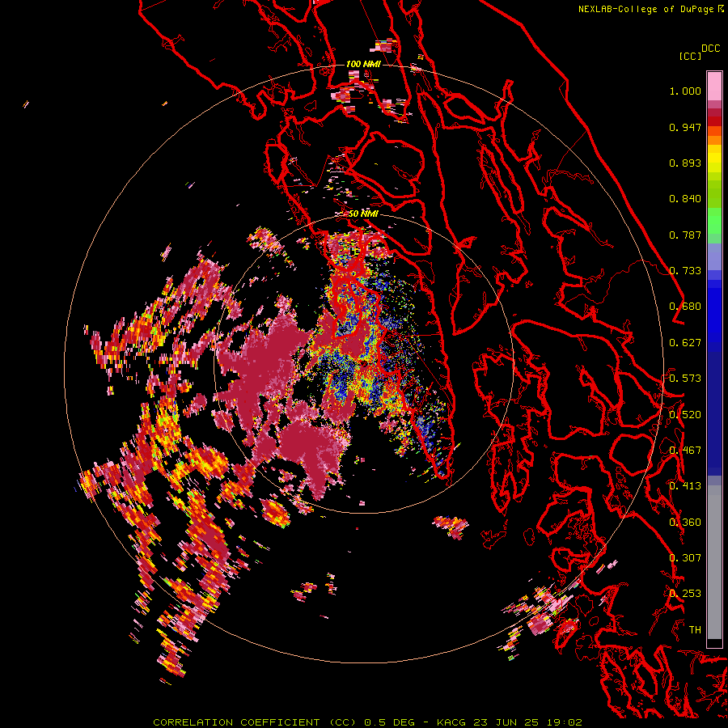Click the 0.947 scale value
This screenshot has height=728, width=728.
685,127
